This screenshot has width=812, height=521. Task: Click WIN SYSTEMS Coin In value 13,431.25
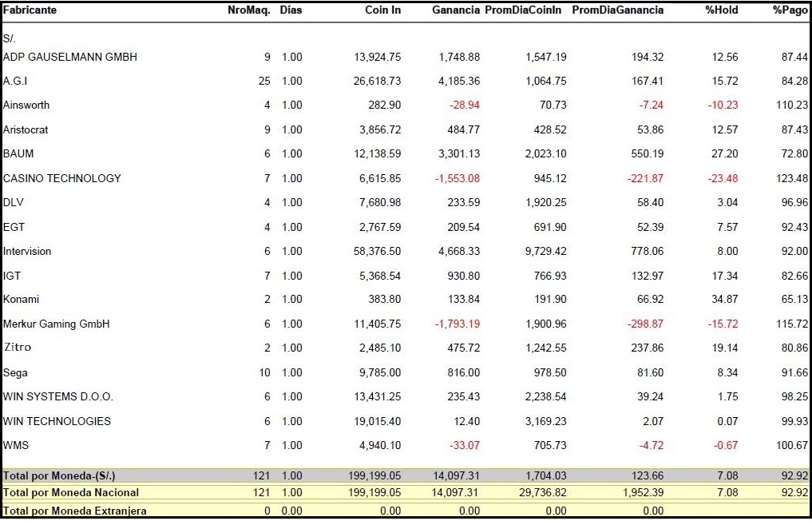[x=378, y=396]
